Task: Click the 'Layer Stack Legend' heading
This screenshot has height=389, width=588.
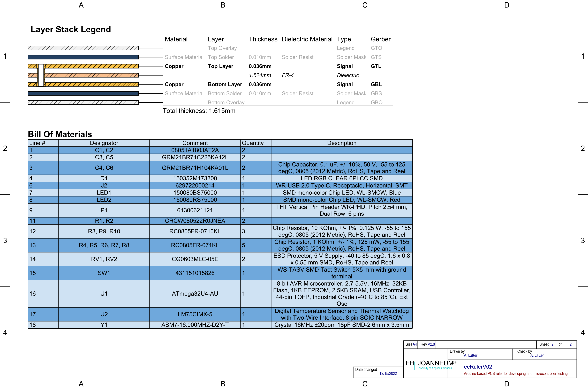Action: (x=71, y=30)
